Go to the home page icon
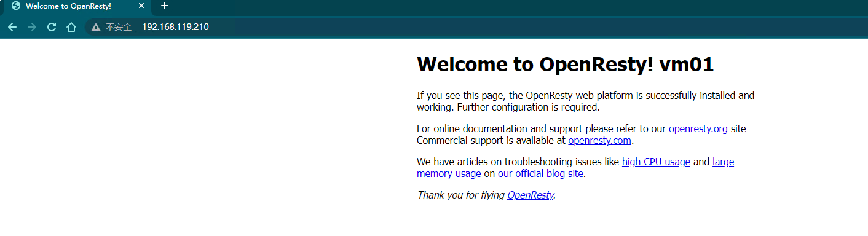The image size is (868, 236). (x=71, y=27)
